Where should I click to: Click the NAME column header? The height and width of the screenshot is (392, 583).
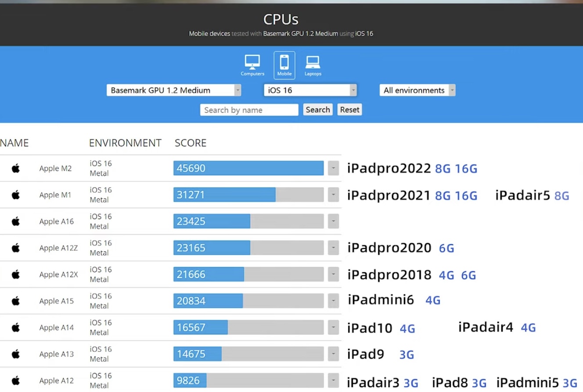(x=14, y=143)
